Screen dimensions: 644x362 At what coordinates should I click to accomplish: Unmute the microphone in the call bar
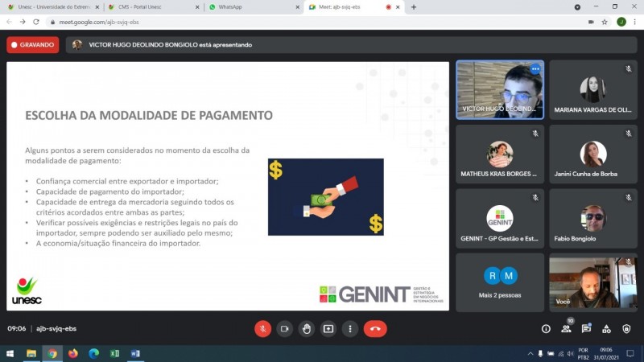pyautogui.click(x=262, y=328)
